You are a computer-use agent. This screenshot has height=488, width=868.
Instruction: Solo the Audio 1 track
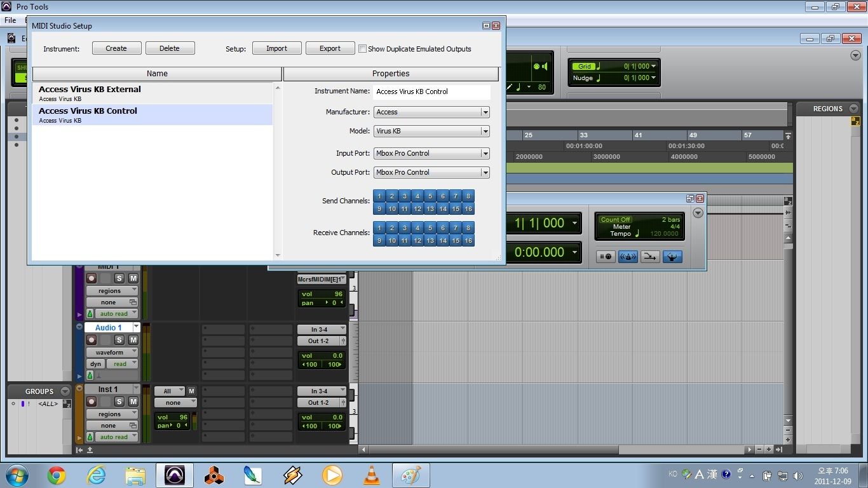click(x=119, y=340)
